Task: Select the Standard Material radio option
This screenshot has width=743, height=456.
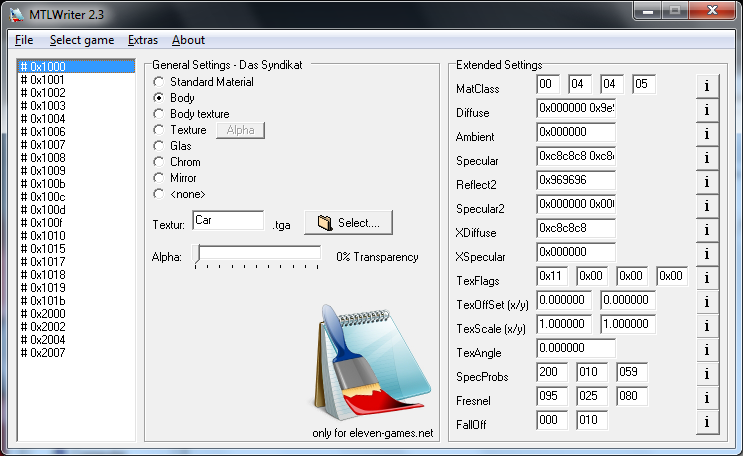Action: tap(158, 82)
